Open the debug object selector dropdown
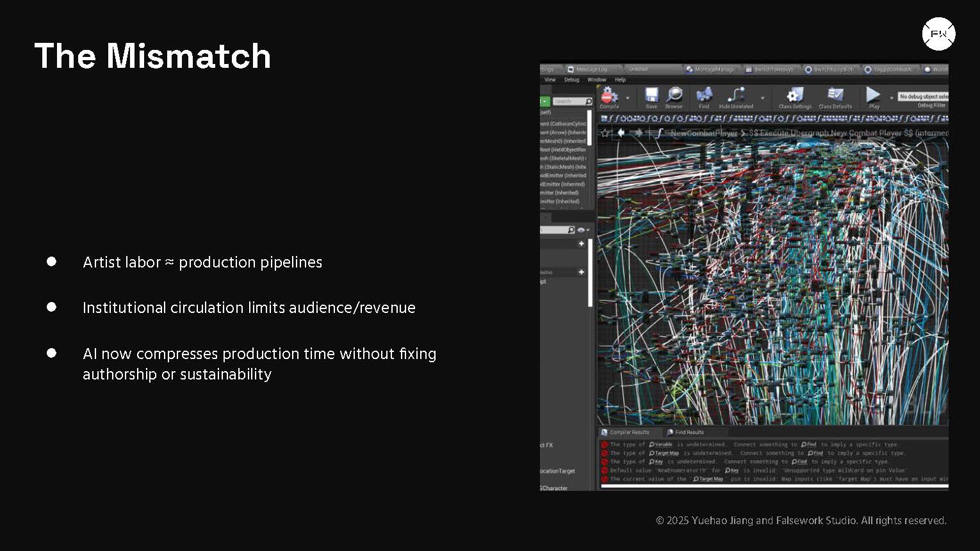Viewport: 980px width, 551px height. tap(923, 97)
